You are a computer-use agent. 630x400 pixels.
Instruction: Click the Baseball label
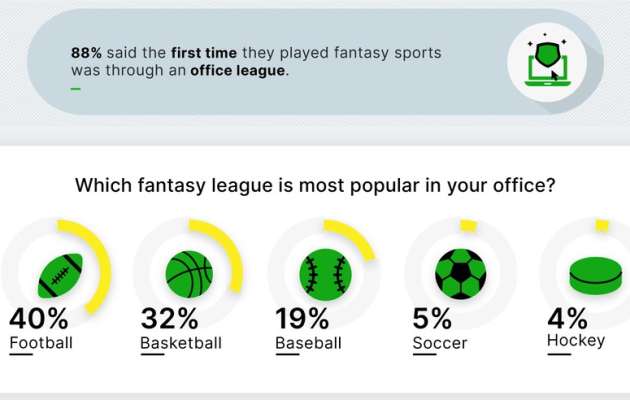[308, 343]
